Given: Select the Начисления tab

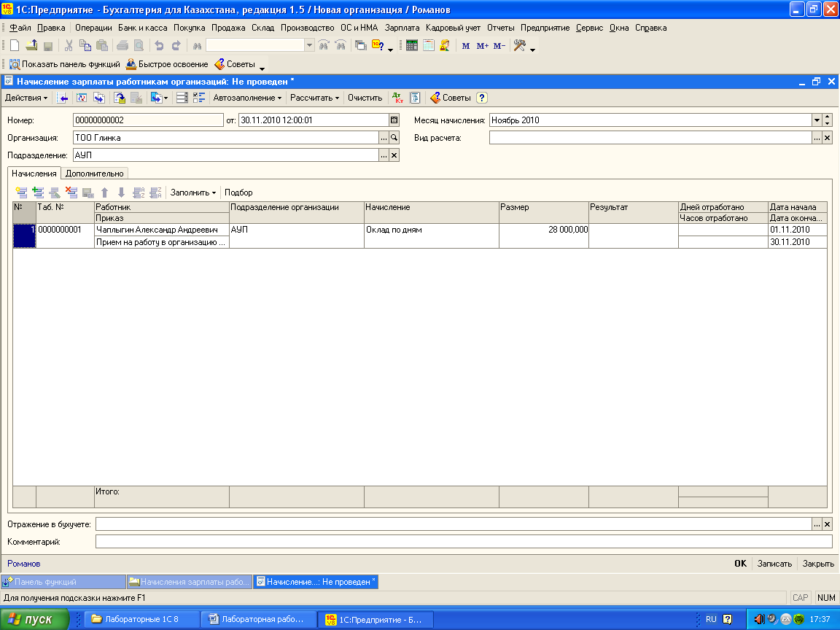Looking at the screenshot, I should coord(34,174).
